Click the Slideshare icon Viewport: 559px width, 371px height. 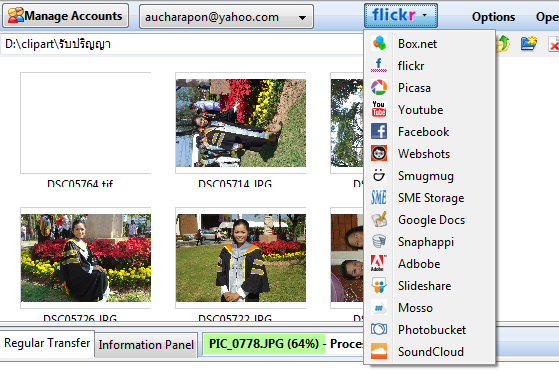(379, 285)
